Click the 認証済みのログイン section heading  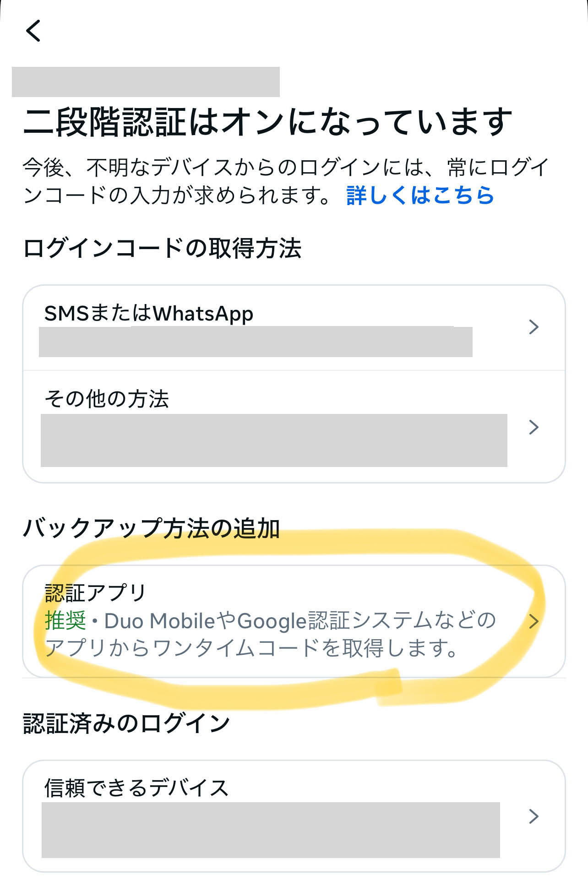126,723
